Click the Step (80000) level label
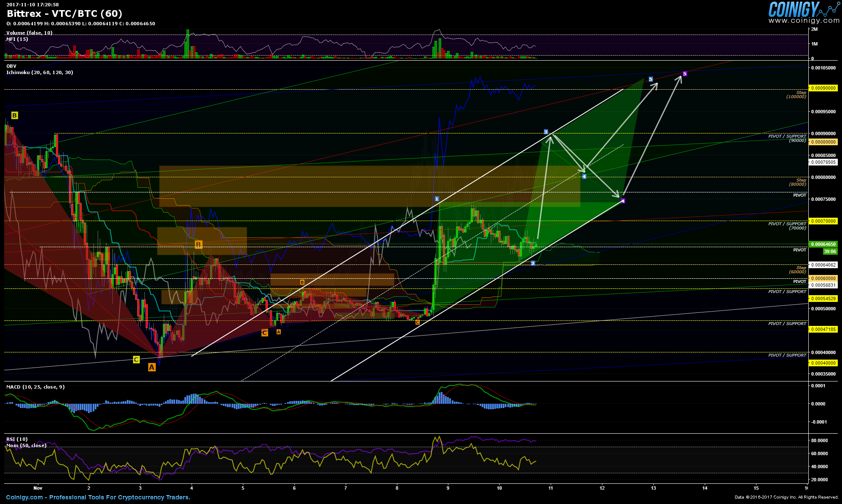842x504 pixels. point(797,182)
